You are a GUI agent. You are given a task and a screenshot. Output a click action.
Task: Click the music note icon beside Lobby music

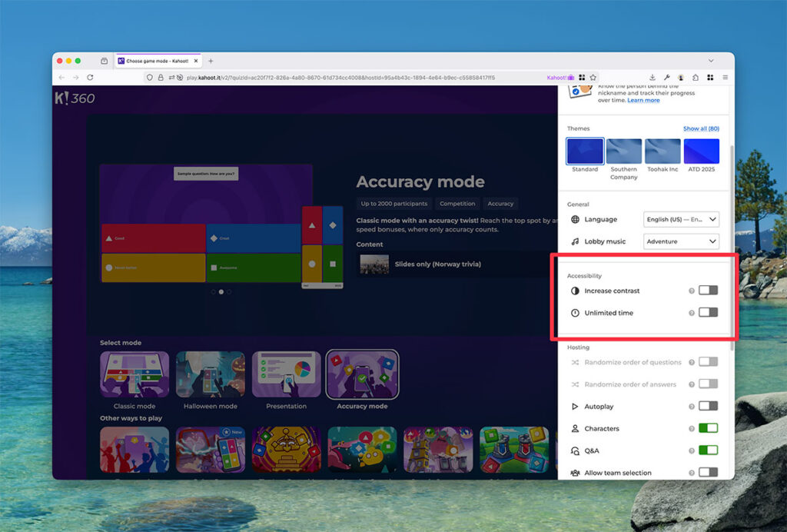coord(577,241)
